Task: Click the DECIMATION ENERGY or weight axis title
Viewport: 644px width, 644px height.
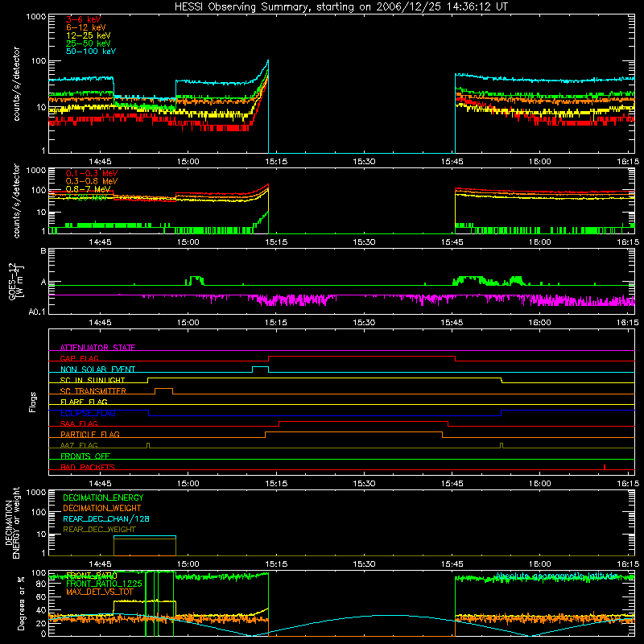Action: [x=12, y=522]
